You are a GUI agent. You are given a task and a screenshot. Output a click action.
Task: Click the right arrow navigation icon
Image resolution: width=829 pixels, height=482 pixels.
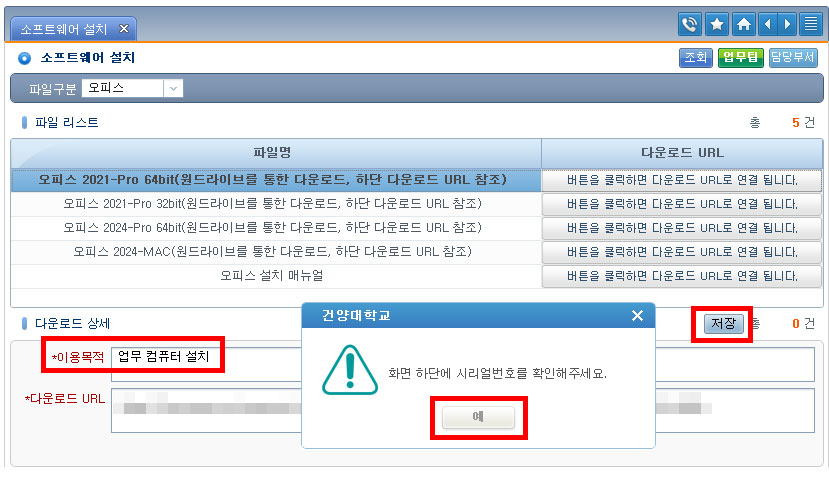(788, 24)
